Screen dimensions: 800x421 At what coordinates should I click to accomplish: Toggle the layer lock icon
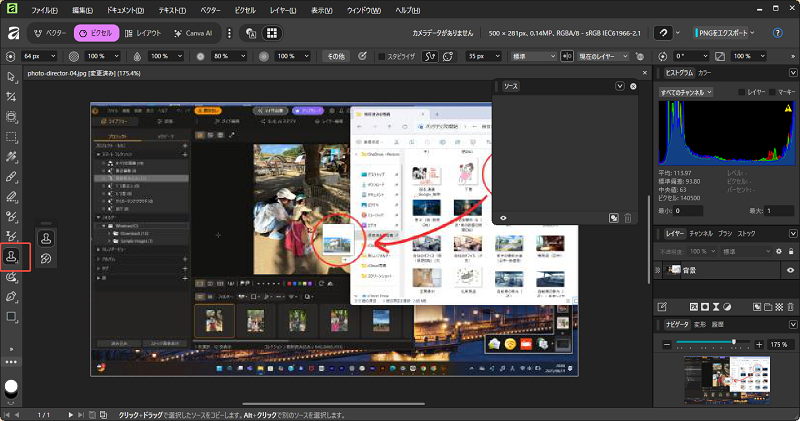[791, 252]
